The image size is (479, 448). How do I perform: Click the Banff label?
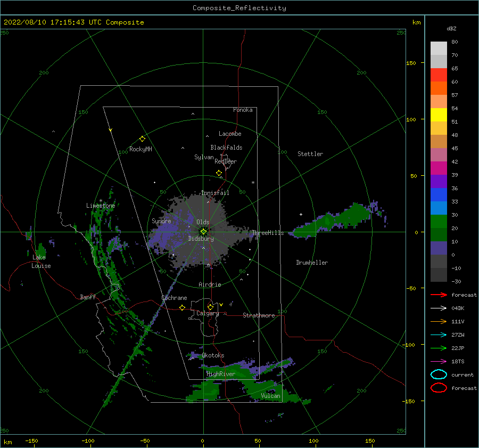click(x=88, y=297)
